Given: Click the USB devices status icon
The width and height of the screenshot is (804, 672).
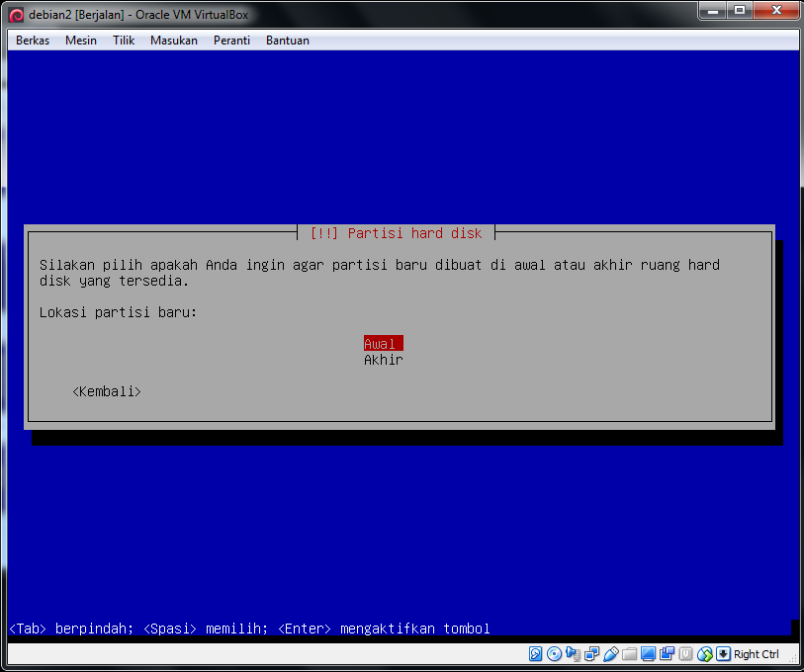Looking at the screenshot, I should coord(611,654).
